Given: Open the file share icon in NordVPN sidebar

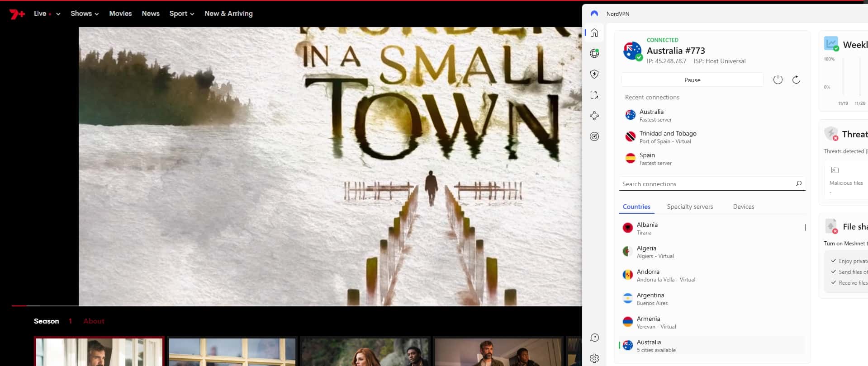Looking at the screenshot, I should [x=594, y=95].
